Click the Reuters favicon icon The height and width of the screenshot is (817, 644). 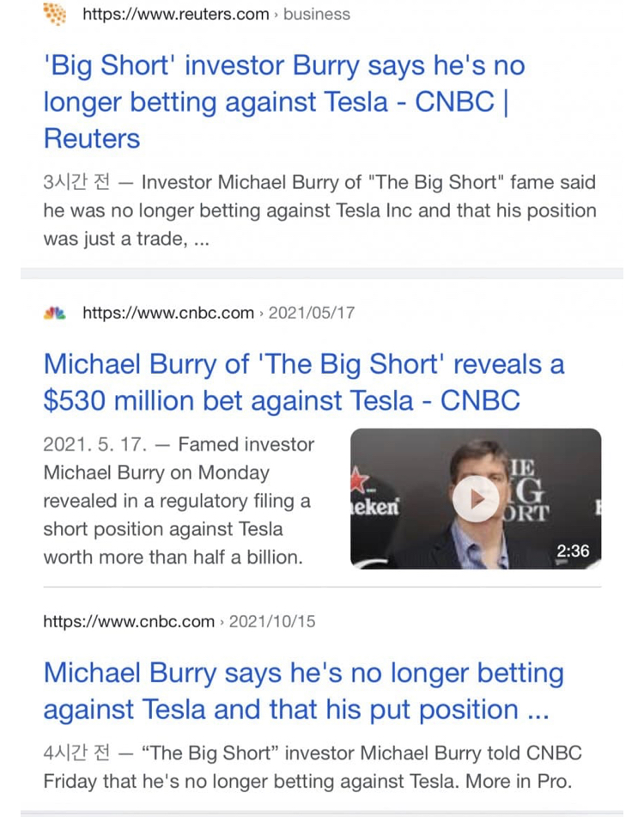coord(54,15)
